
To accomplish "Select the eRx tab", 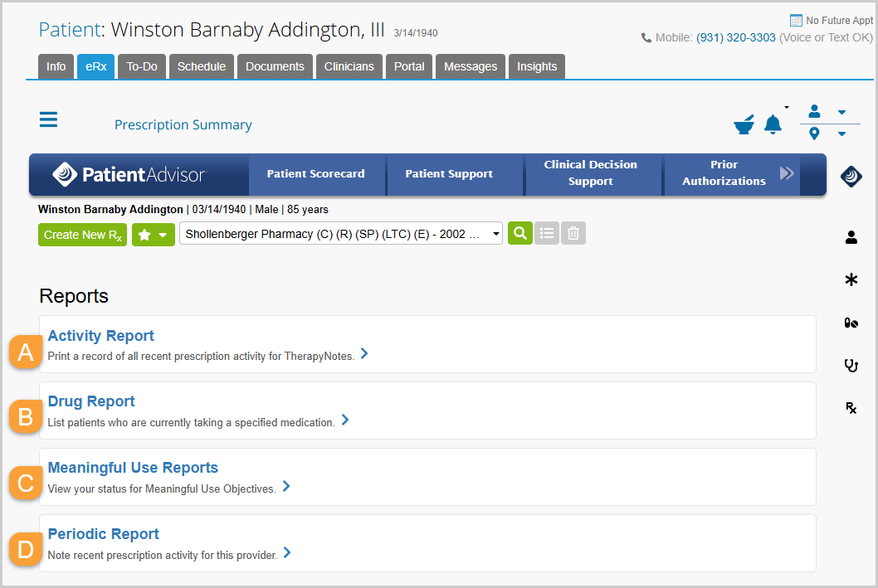I will tap(95, 66).
